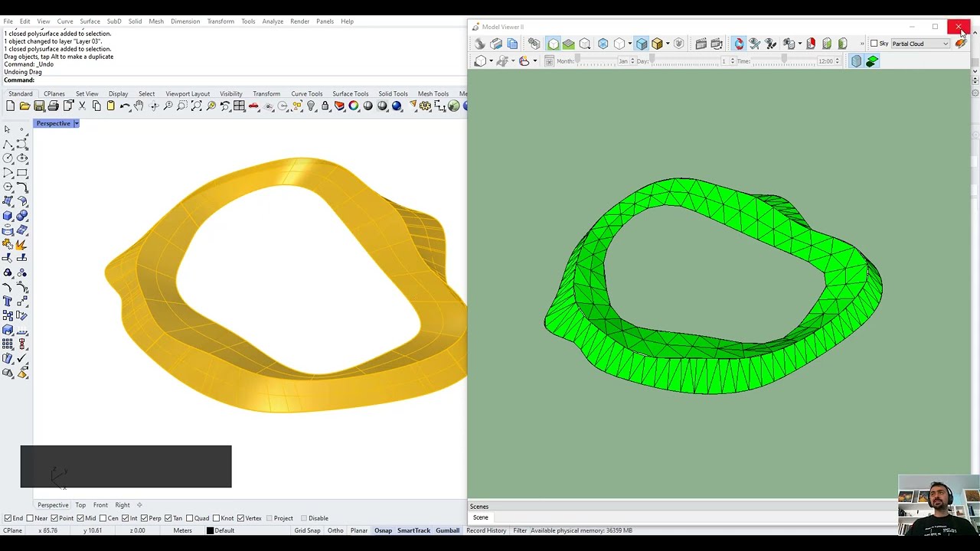Open the Partial Cloud sky dropdown
The height and width of the screenshot is (551, 980).
[920, 44]
